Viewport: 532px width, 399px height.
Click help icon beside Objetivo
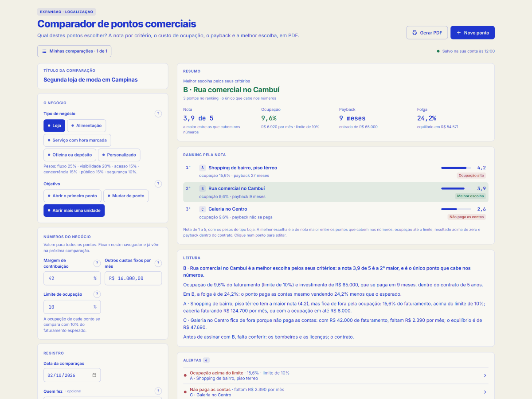pyautogui.click(x=158, y=184)
